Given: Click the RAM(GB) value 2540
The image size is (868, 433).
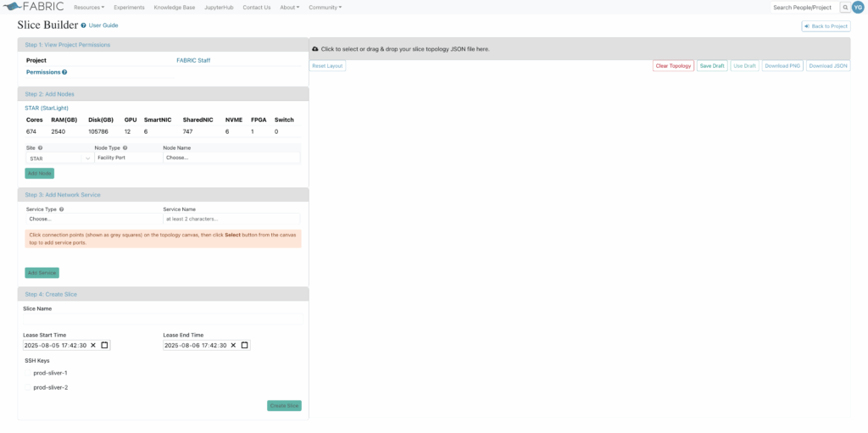Looking at the screenshot, I should [x=58, y=132].
